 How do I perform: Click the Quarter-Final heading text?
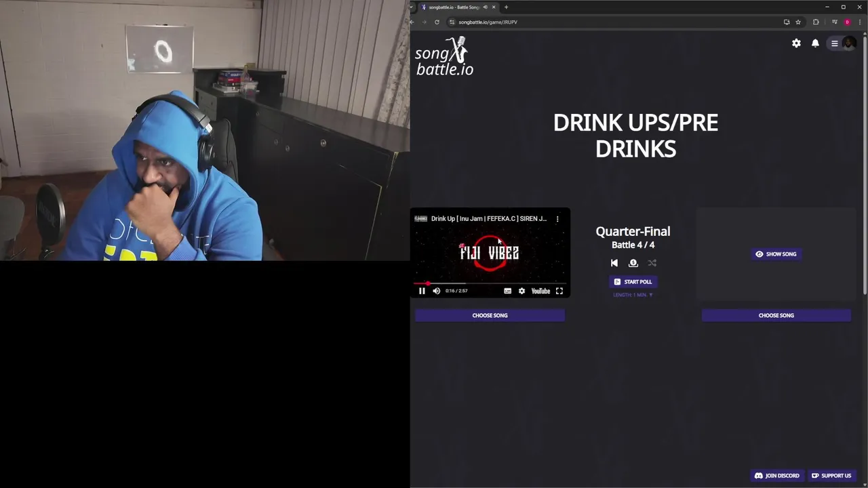coord(633,231)
